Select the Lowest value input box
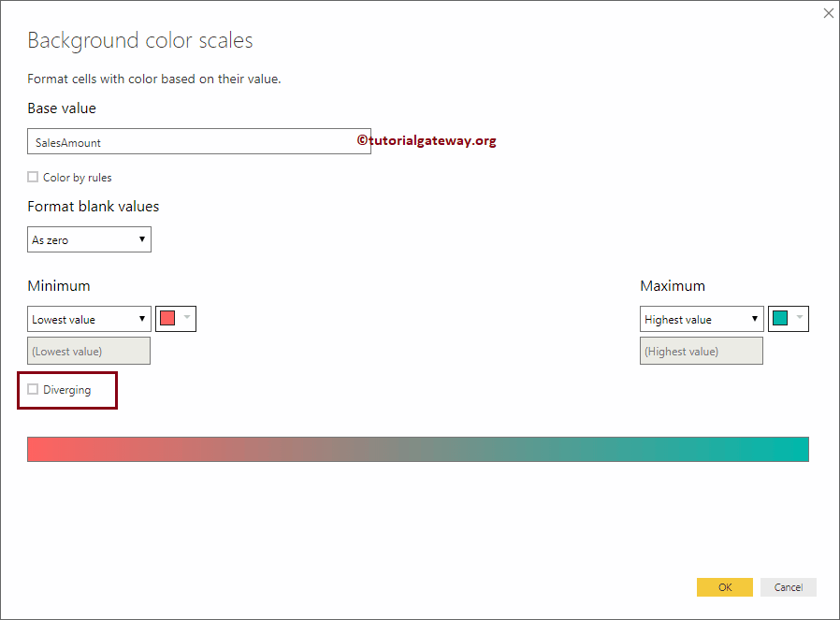Viewport: 840px width, 620px height. click(89, 351)
